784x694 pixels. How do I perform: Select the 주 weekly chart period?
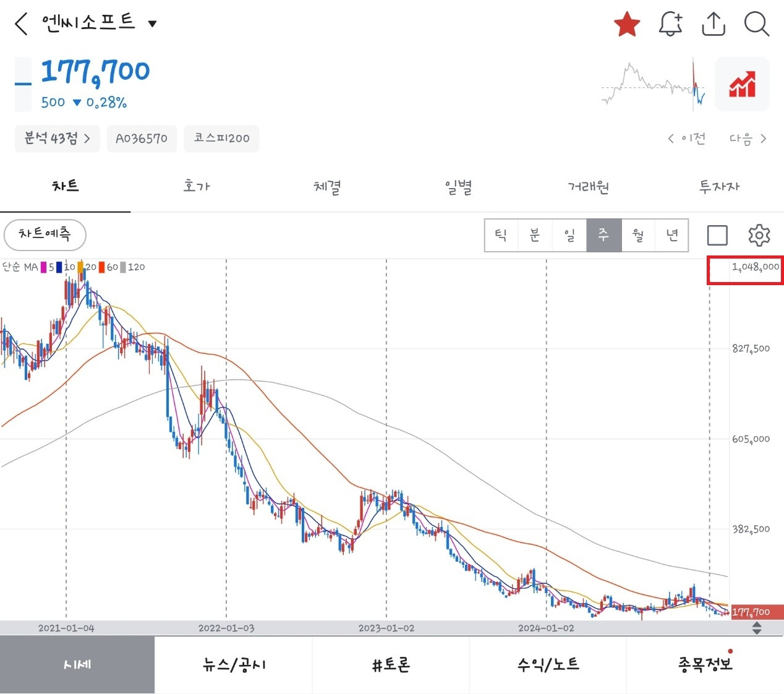coord(604,235)
